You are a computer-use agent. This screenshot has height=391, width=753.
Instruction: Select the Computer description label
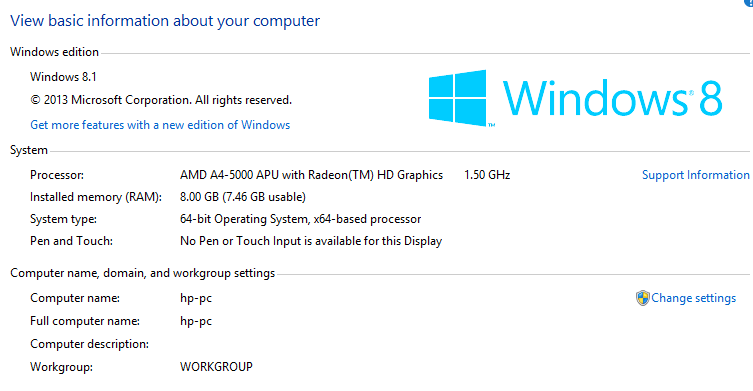[89, 344]
